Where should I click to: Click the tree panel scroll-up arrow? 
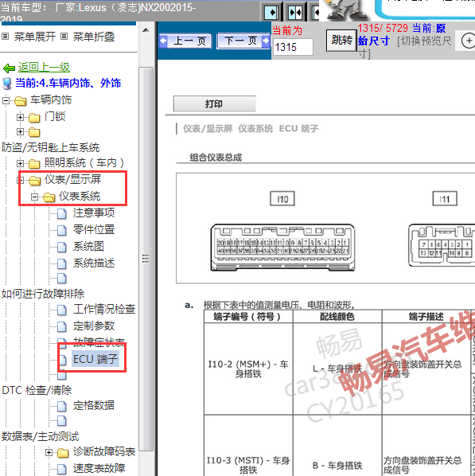tap(146, 30)
